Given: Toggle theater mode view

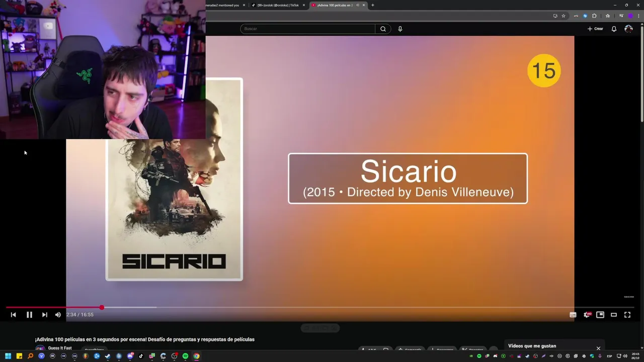Looking at the screenshot, I should (x=614, y=315).
